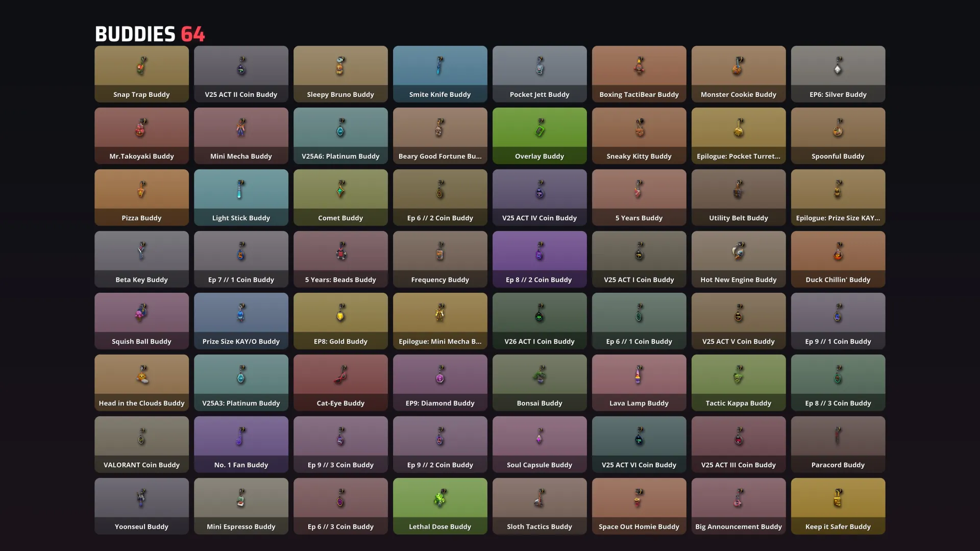
Task: Click the "Yoonseul Buddy" label
Action: coord(141,527)
